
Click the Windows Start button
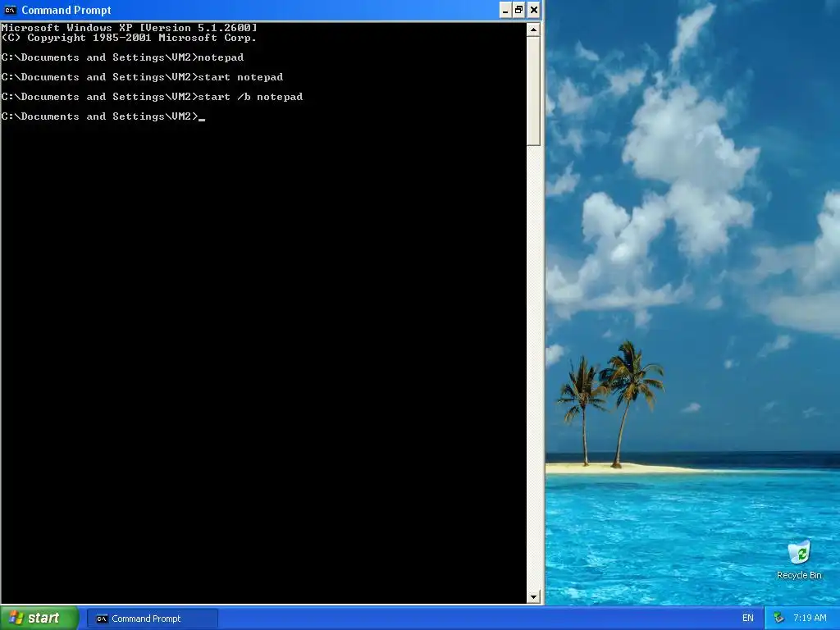click(39, 619)
